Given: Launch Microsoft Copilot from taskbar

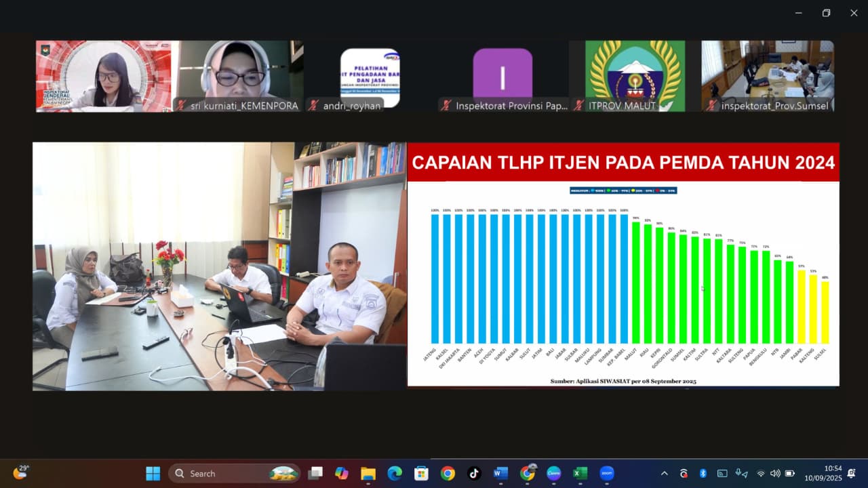Looking at the screenshot, I should [342, 473].
